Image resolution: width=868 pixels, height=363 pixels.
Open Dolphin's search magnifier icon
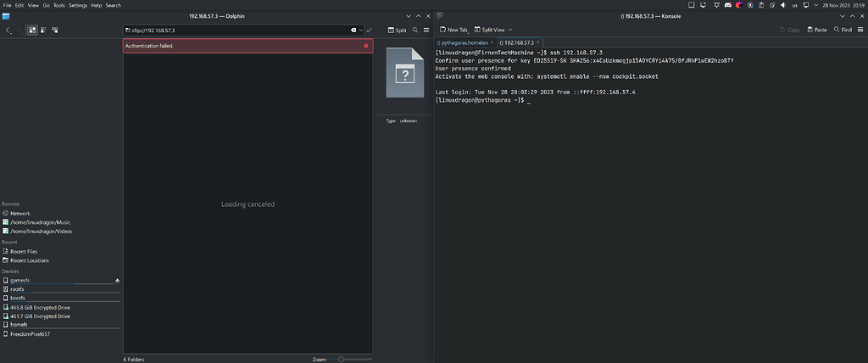(415, 30)
